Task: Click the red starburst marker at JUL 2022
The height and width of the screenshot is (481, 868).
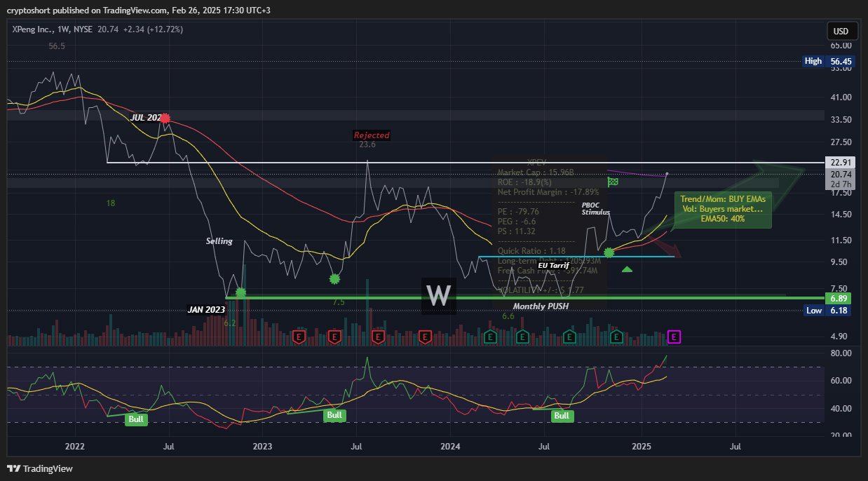Action: (x=165, y=118)
